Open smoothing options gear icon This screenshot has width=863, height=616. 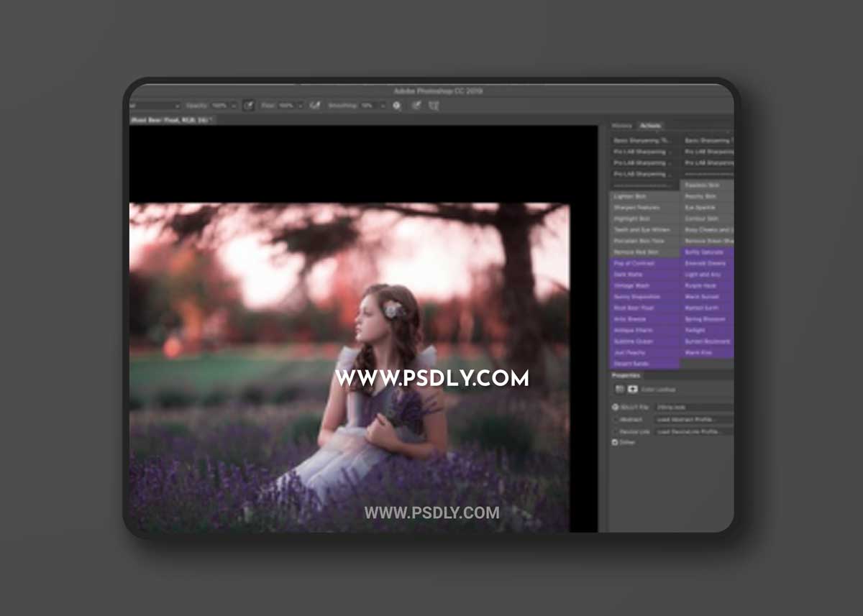397,106
